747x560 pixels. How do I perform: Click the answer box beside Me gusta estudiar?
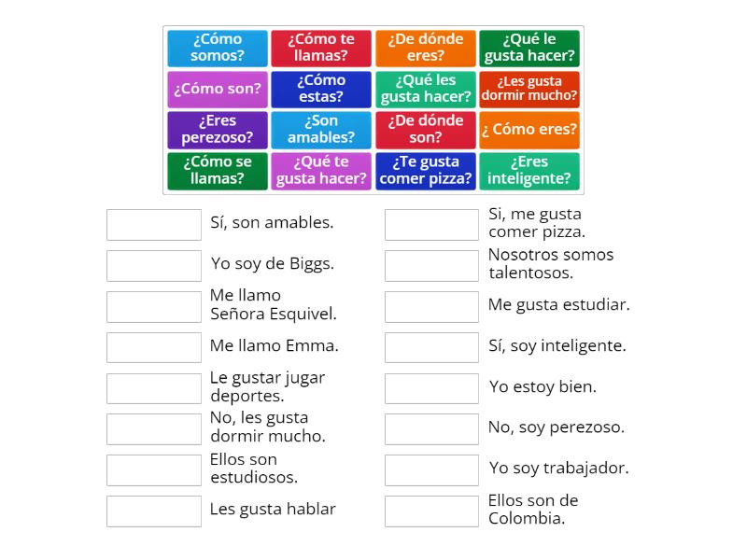tap(431, 306)
